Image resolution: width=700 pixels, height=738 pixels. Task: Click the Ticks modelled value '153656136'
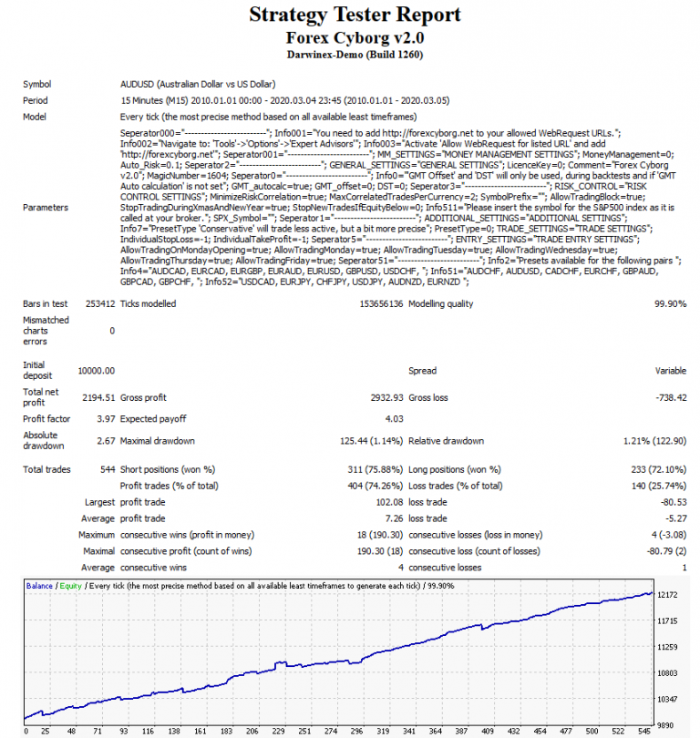tap(381, 304)
